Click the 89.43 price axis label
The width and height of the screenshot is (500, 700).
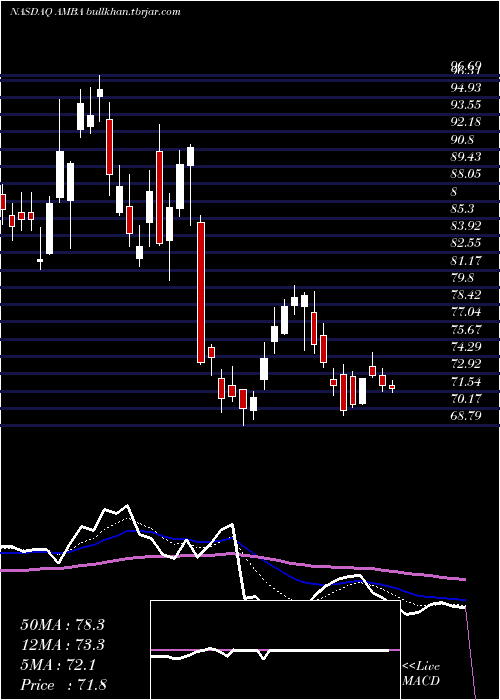[466, 157]
